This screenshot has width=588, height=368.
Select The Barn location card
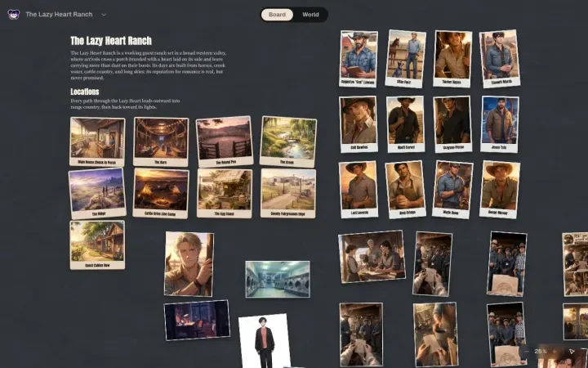(x=161, y=141)
